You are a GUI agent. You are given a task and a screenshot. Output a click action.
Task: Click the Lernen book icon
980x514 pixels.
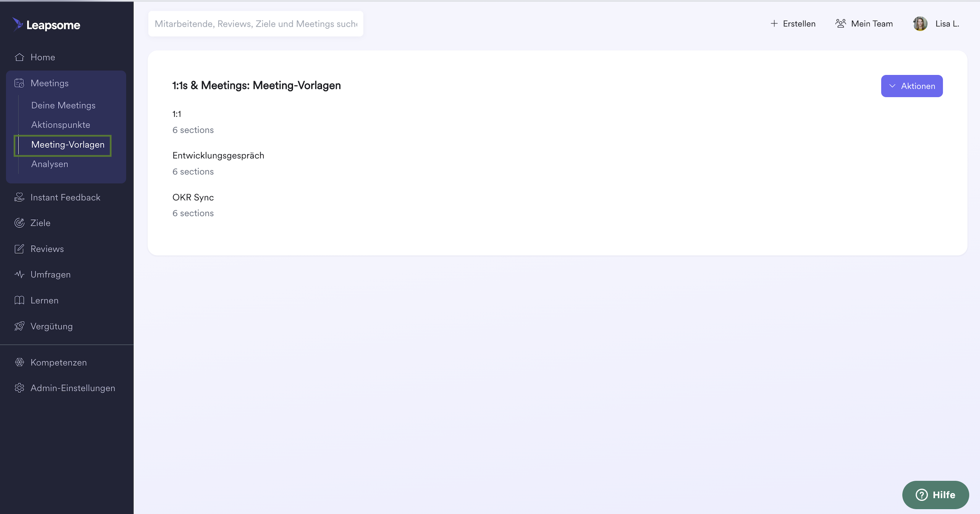pos(19,300)
